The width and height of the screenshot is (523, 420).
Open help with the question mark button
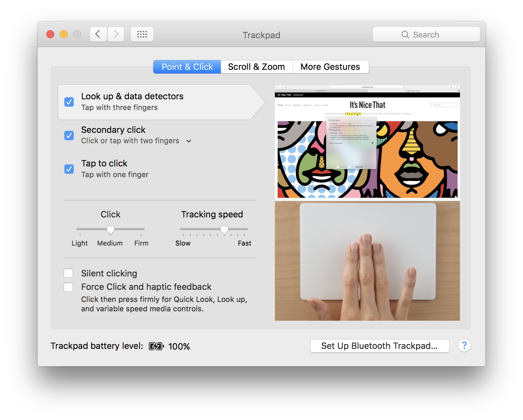[x=464, y=346]
